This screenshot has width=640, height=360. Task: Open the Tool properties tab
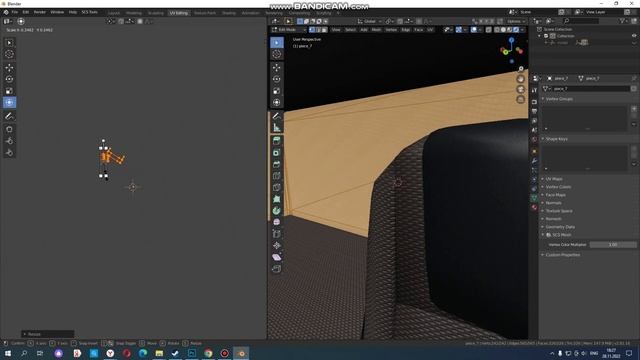(534, 91)
